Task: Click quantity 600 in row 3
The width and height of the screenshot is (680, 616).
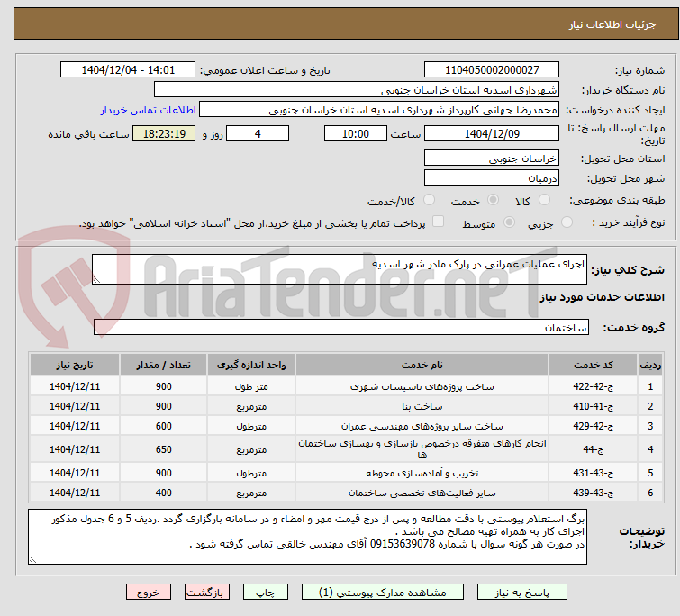Action: (x=164, y=426)
